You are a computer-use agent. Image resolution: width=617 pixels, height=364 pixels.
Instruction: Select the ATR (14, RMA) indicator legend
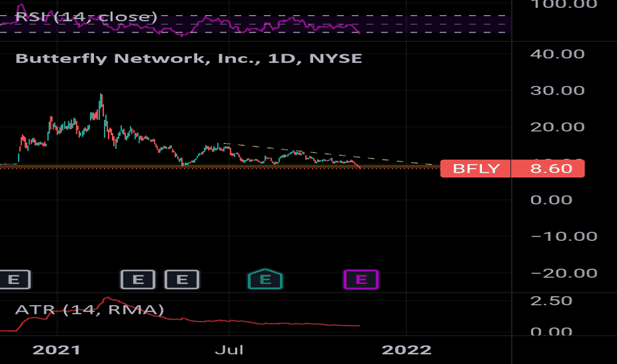tap(89, 310)
